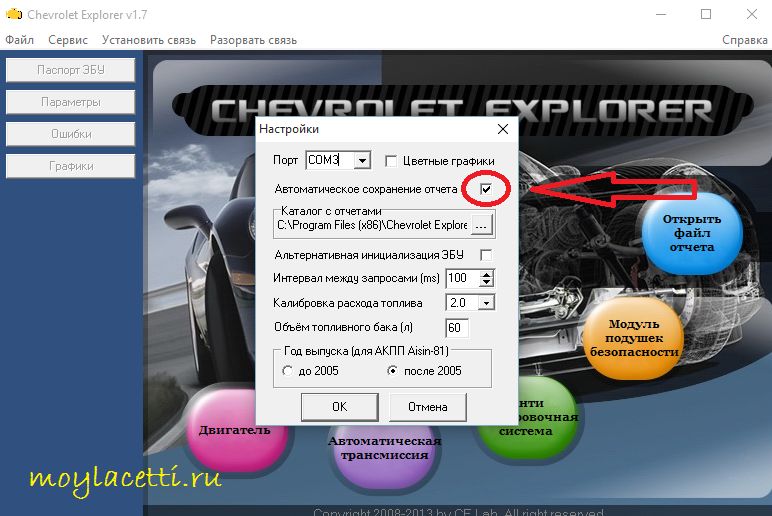Confirm settings with the OK button
Screen dimensions: 772x516
[x=340, y=407]
